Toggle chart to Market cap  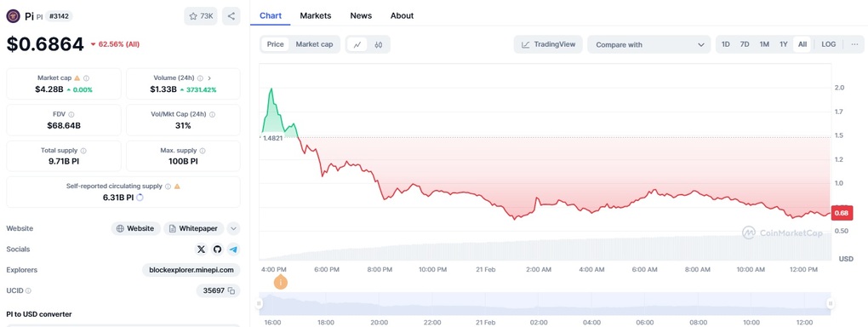coord(314,44)
